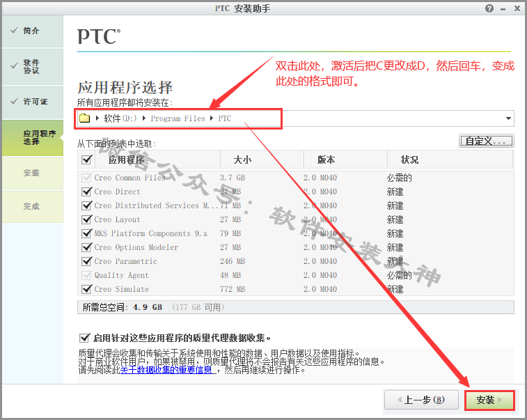The image size is (527, 420).
Task: Click the 上一步(B) back button
Action: (421, 400)
